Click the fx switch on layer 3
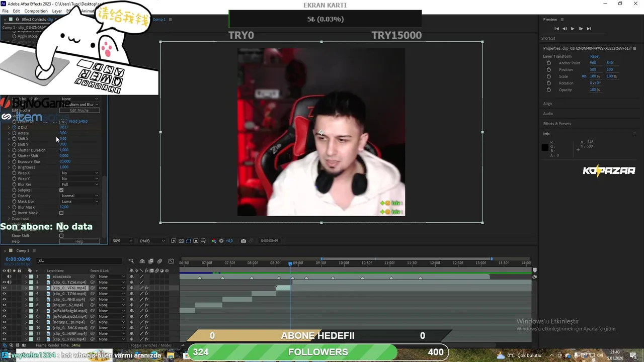The image size is (644, 362). pos(147,288)
